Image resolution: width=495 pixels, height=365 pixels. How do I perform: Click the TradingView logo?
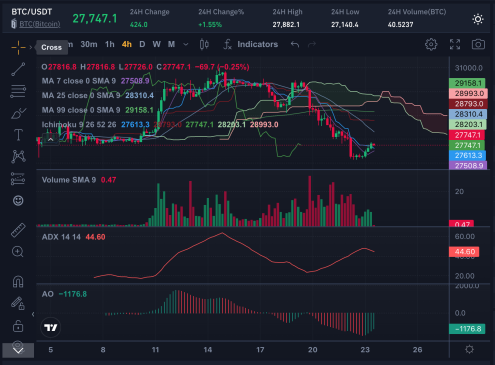tap(51, 328)
